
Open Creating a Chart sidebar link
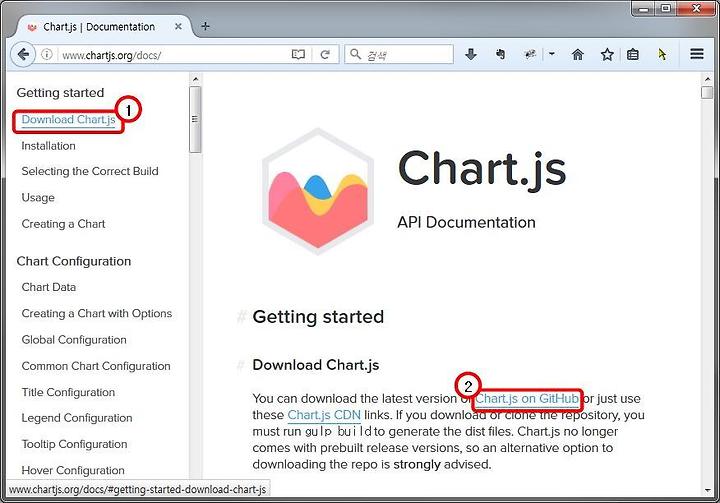click(63, 224)
